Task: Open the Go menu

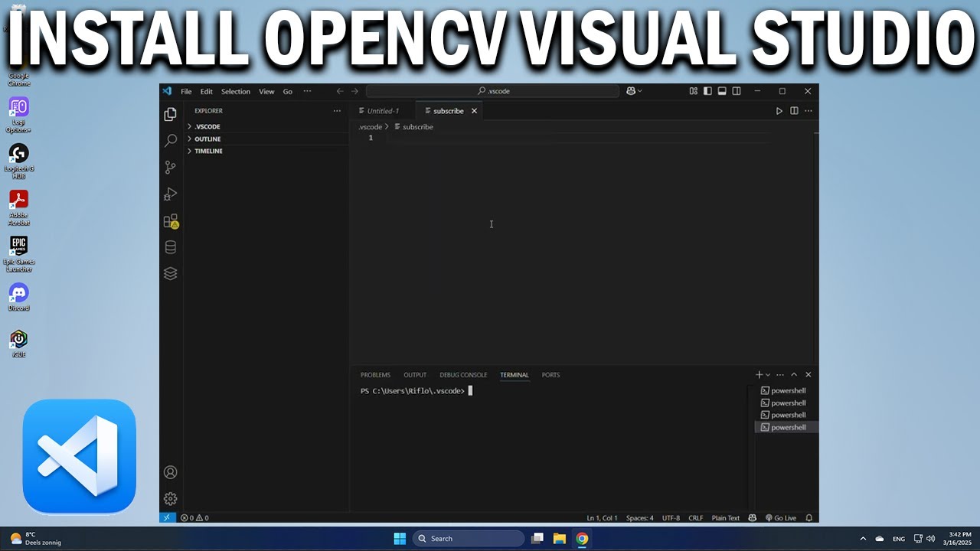Action: pos(288,91)
